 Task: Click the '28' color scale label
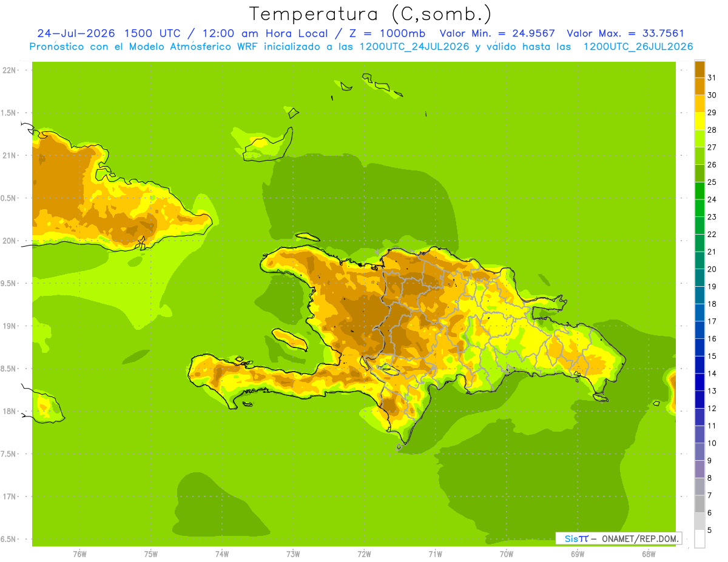(712, 129)
